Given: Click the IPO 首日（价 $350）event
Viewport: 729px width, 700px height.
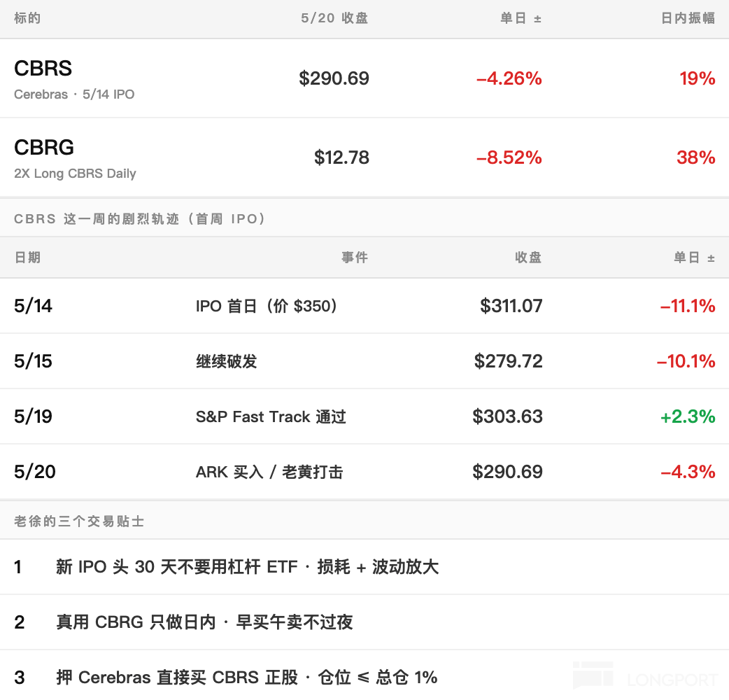Looking at the screenshot, I should (267, 306).
